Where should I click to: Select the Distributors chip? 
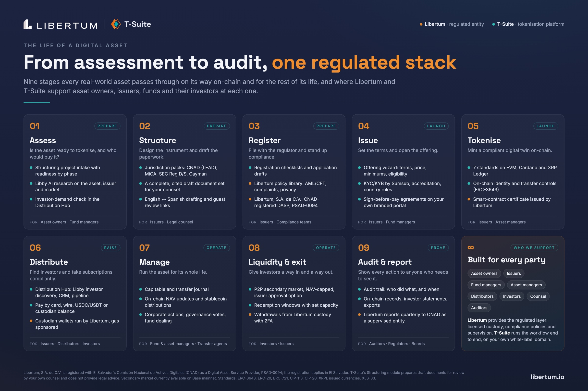pyautogui.click(x=482, y=296)
